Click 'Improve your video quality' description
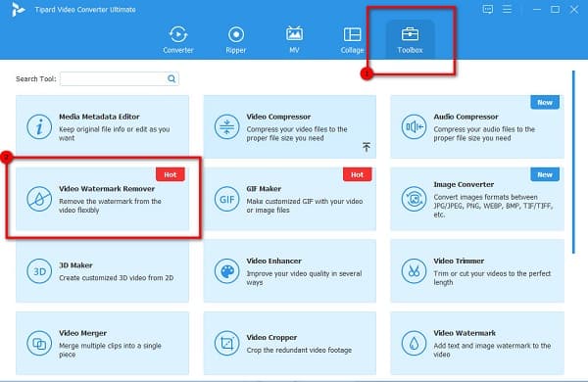 [304, 278]
